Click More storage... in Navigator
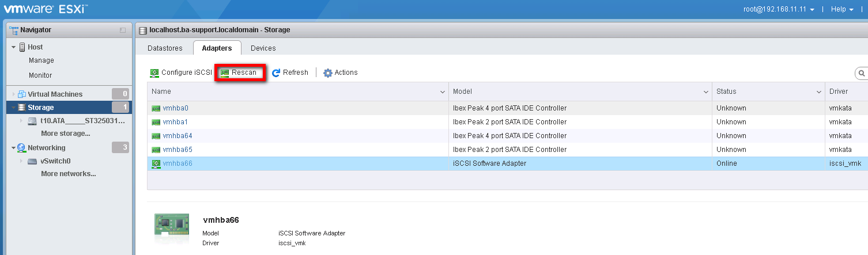 [x=65, y=134]
